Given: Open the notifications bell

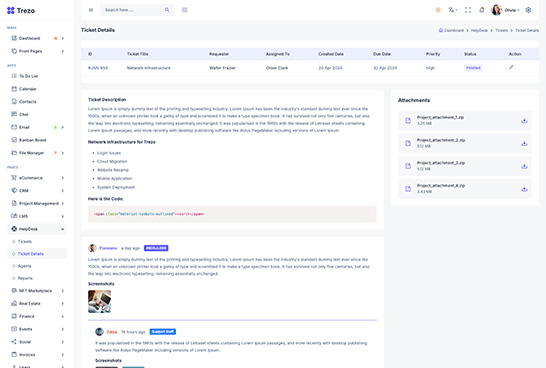Looking at the screenshot, I should (x=482, y=10).
